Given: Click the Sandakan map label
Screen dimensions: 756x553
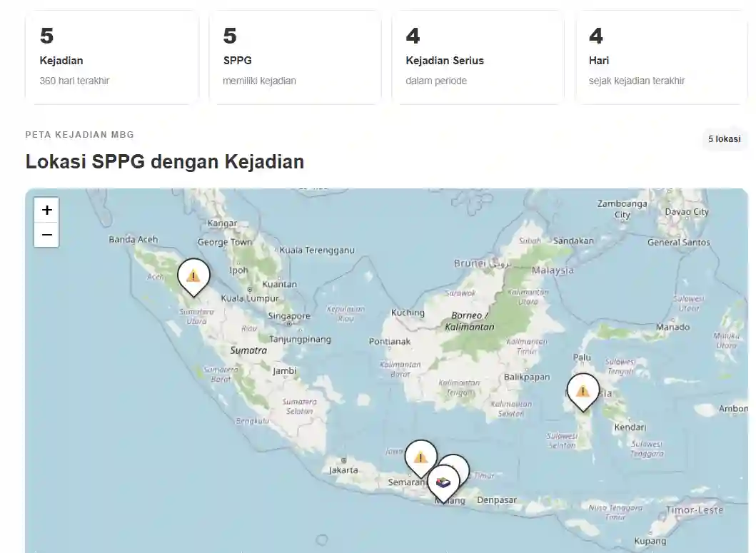Looking at the screenshot, I should tap(573, 240).
